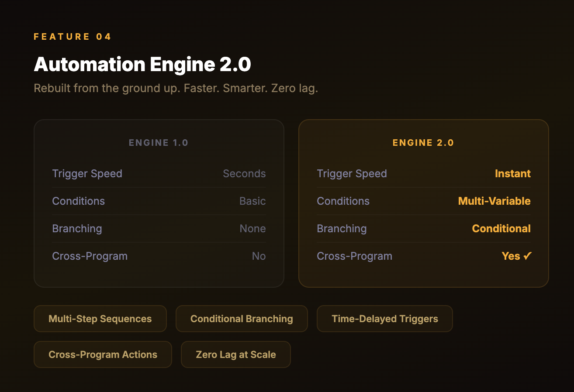The width and height of the screenshot is (574, 392).
Task: Click the Zero Lag at Scale tag
Action: coord(235,354)
